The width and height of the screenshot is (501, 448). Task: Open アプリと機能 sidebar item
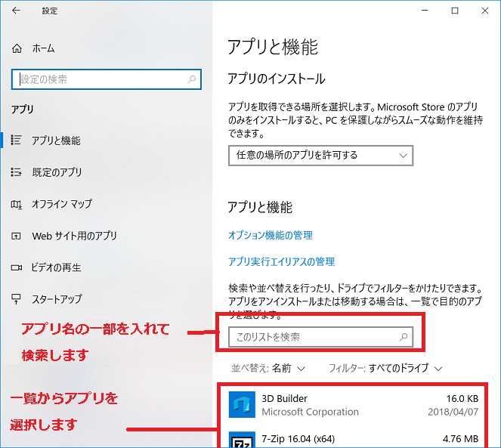(x=106, y=141)
